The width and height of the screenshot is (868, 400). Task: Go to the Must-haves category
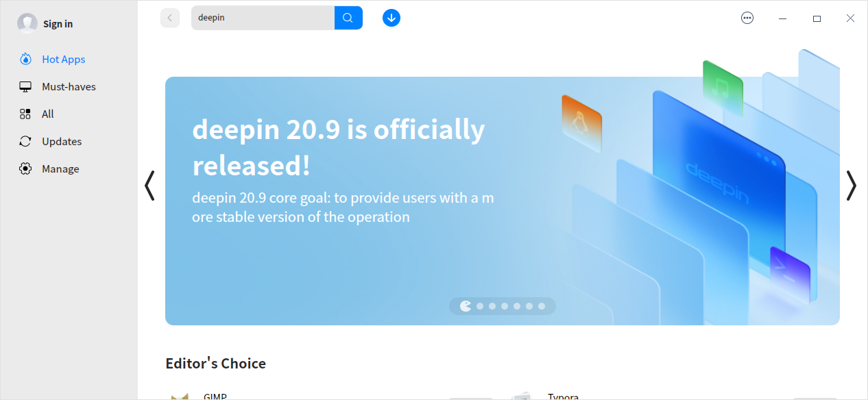(x=69, y=87)
